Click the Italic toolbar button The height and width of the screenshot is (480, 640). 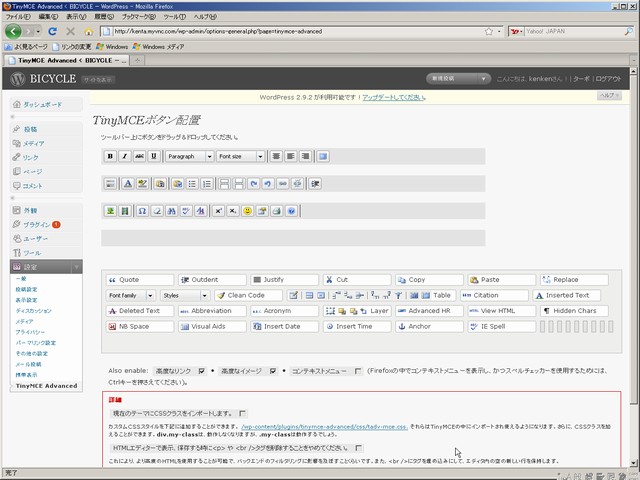point(124,157)
